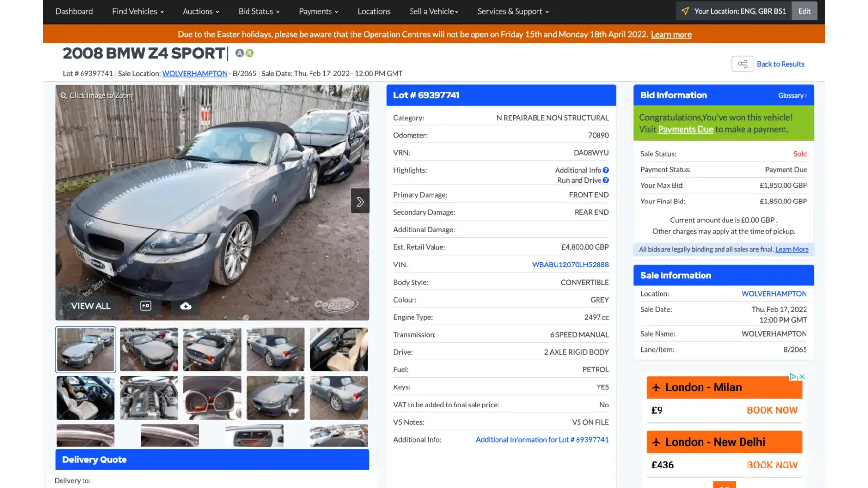This screenshot has height=488, width=868.
Task: Click the WOLVERHAMPTON link next to Sale Location
Action: [x=195, y=73]
